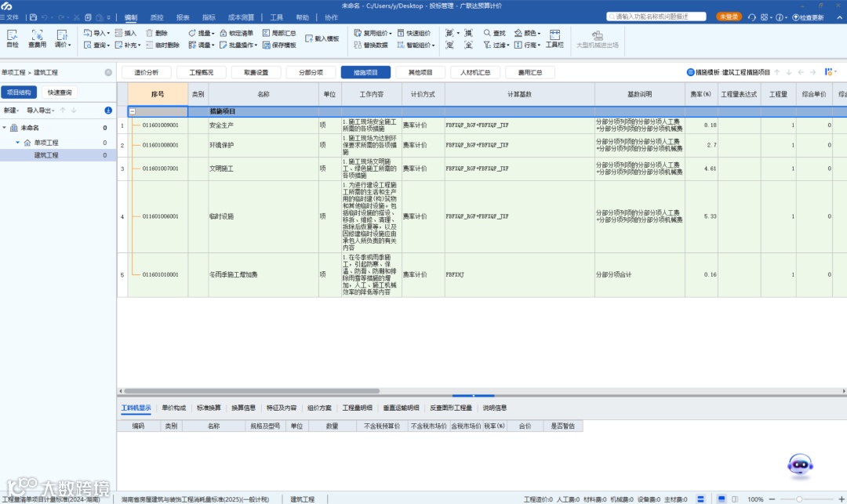Open the 工程量明细 bottom tab
The height and width of the screenshot is (504, 847).
(357, 408)
